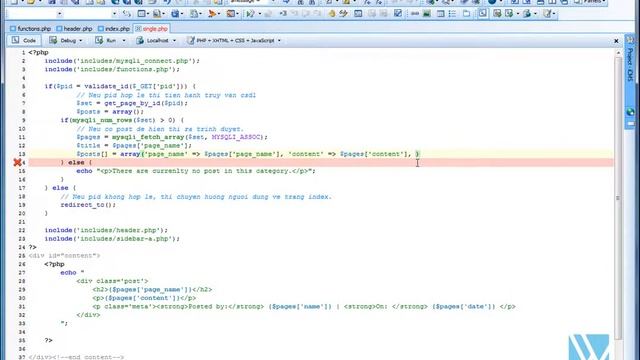The image size is (640, 360).
Task: Open the dropdown next to the green play icon
Action: (x=260, y=14)
